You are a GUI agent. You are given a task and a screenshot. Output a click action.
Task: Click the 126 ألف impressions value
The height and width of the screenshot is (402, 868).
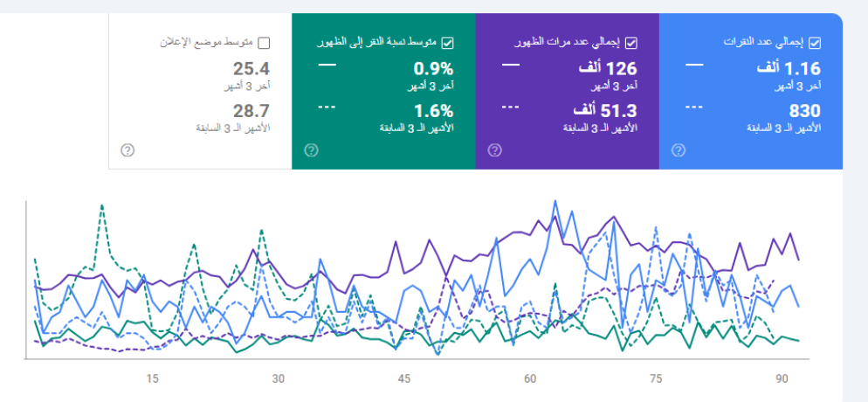608,68
